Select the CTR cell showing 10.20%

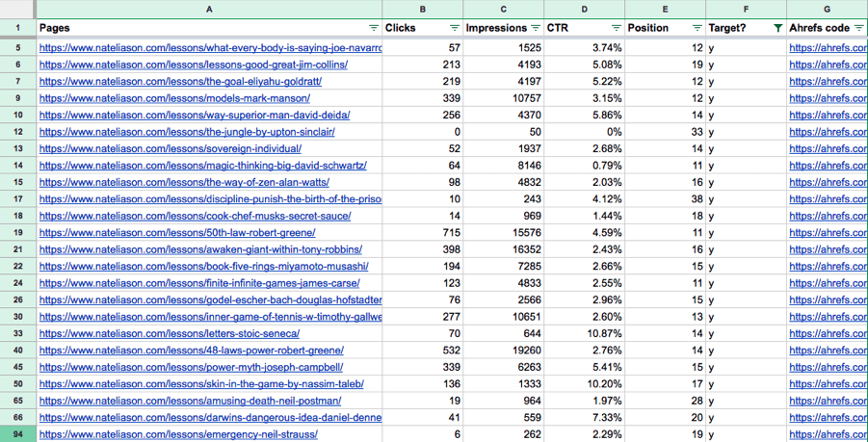pos(584,384)
